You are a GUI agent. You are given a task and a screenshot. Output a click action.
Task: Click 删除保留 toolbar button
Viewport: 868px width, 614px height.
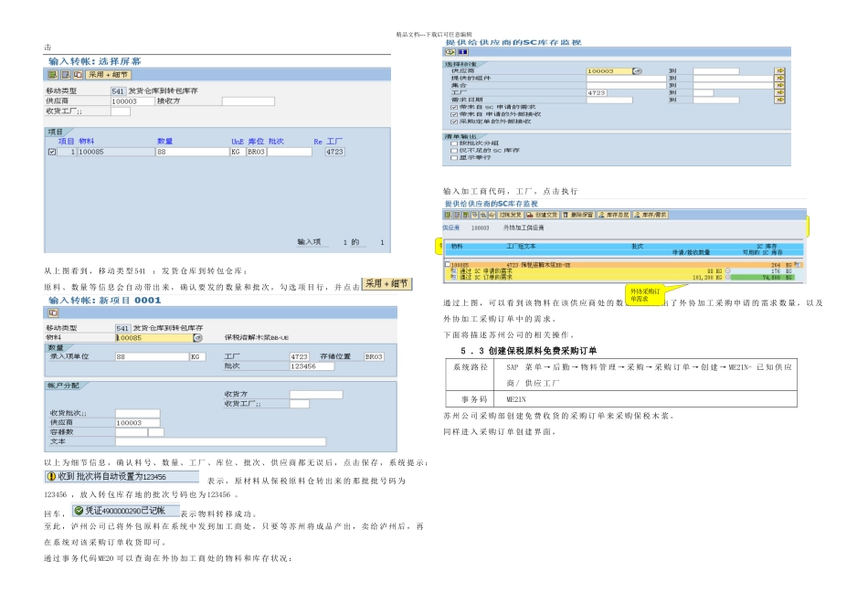578,215
